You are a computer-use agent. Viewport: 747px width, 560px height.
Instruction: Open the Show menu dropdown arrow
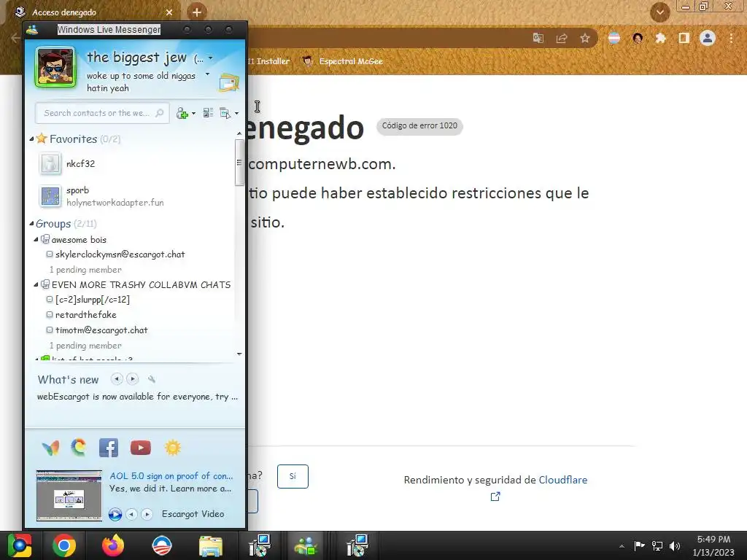coord(237,113)
